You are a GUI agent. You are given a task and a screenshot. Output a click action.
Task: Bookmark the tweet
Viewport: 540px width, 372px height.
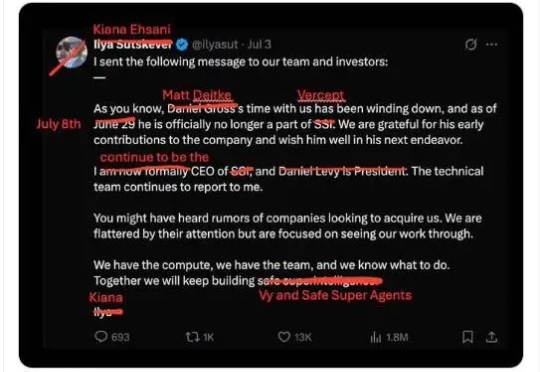pyautogui.click(x=467, y=337)
